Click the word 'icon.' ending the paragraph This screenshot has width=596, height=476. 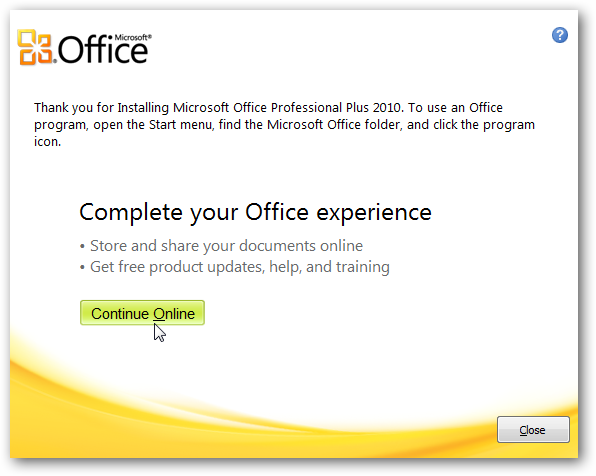47,141
